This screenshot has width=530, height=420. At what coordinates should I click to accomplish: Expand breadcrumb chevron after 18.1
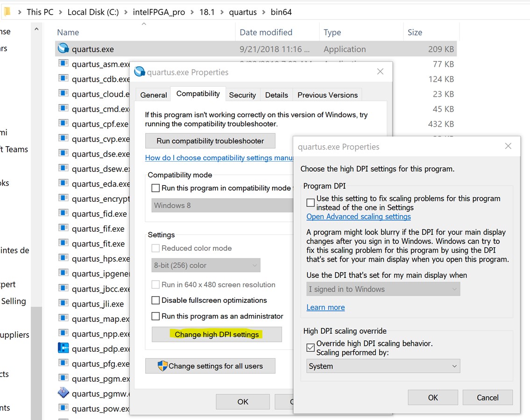pyautogui.click(x=222, y=12)
